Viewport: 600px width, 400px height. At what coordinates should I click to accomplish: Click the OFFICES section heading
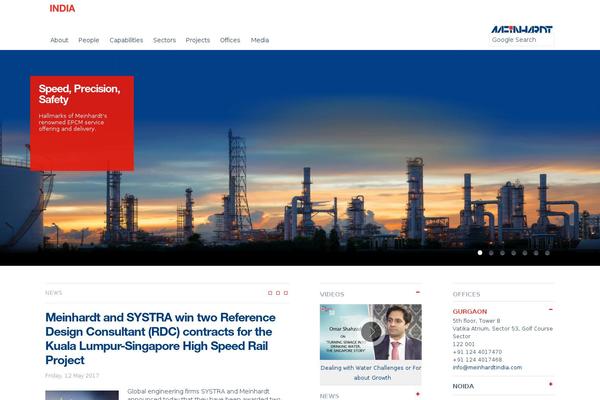coord(466,294)
